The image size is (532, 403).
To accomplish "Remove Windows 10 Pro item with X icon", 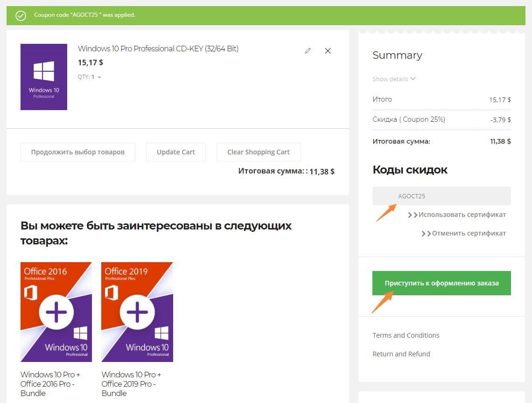I will pyautogui.click(x=328, y=51).
